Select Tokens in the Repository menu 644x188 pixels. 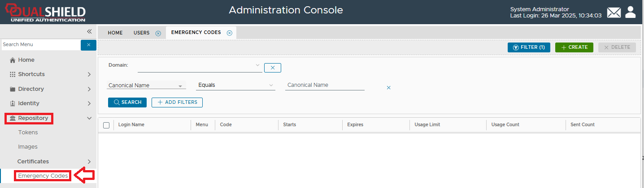[x=28, y=132]
